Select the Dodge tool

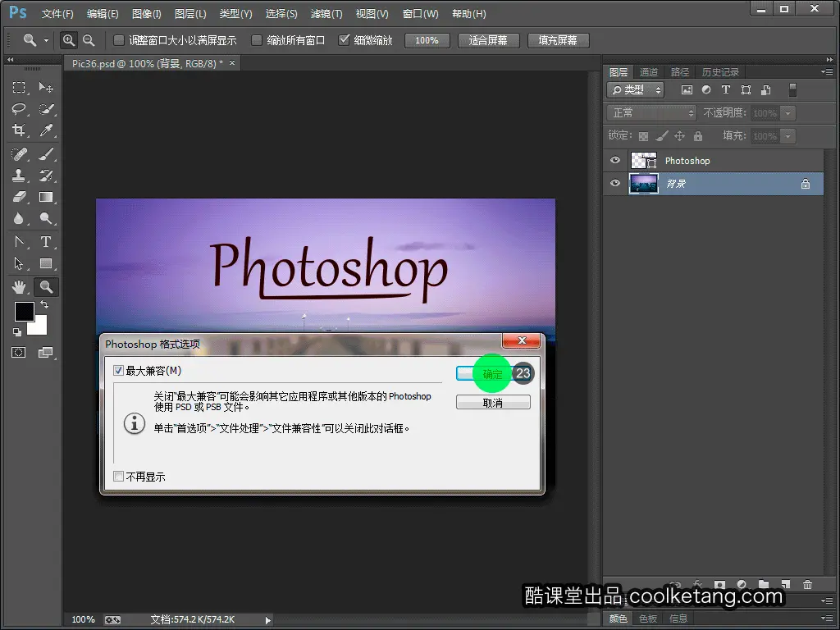46,218
